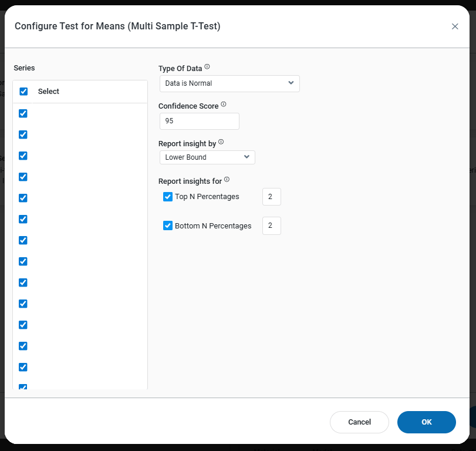
Task: Click info icon next to Report insight by
Action: (x=221, y=142)
